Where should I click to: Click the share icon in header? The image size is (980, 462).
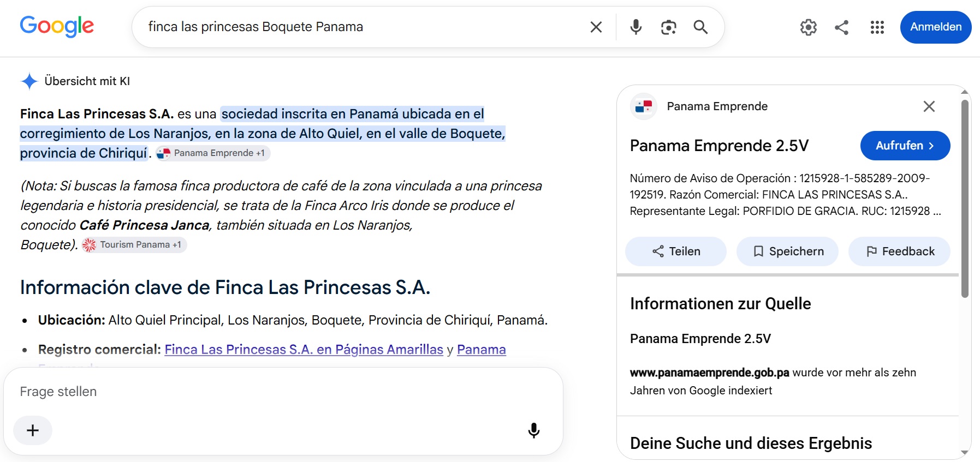(841, 27)
